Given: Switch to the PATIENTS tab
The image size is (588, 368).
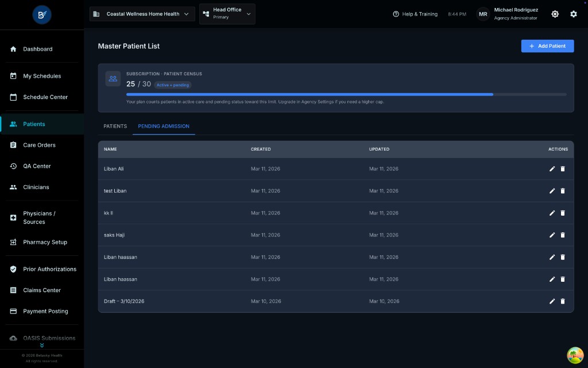Looking at the screenshot, I should pyautogui.click(x=115, y=126).
